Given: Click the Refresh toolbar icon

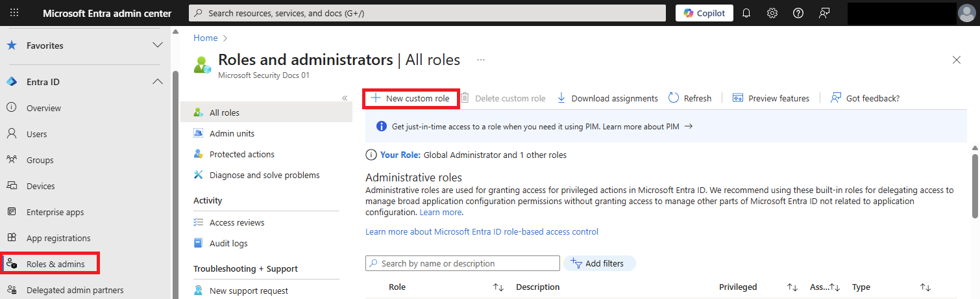Looking at the screenshot, I should click(x=674, y=98).
